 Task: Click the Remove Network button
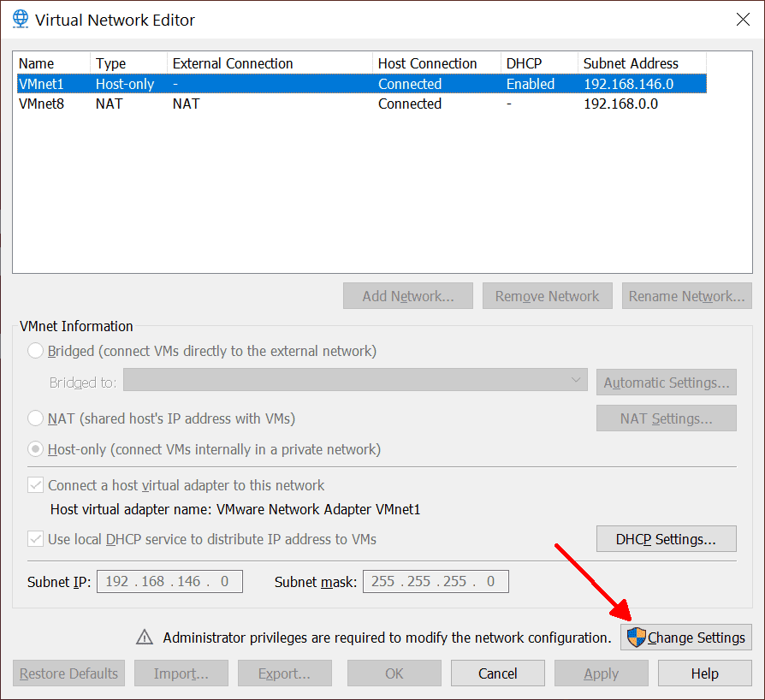pos(547,295)
